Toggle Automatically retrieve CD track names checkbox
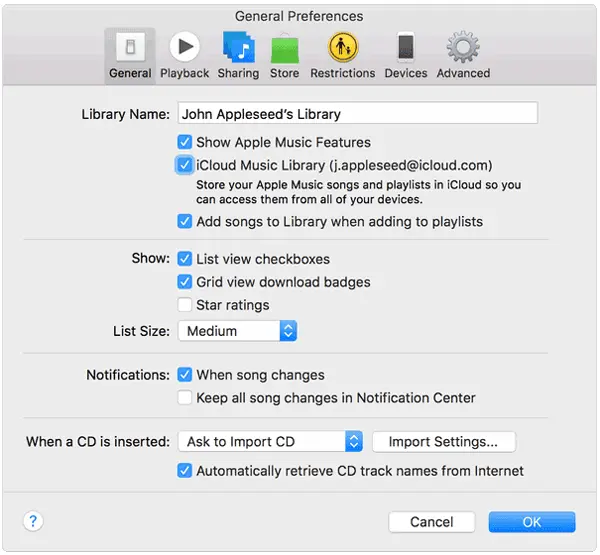600x555 pixels. pyautogui.click(x=184, y=470)
